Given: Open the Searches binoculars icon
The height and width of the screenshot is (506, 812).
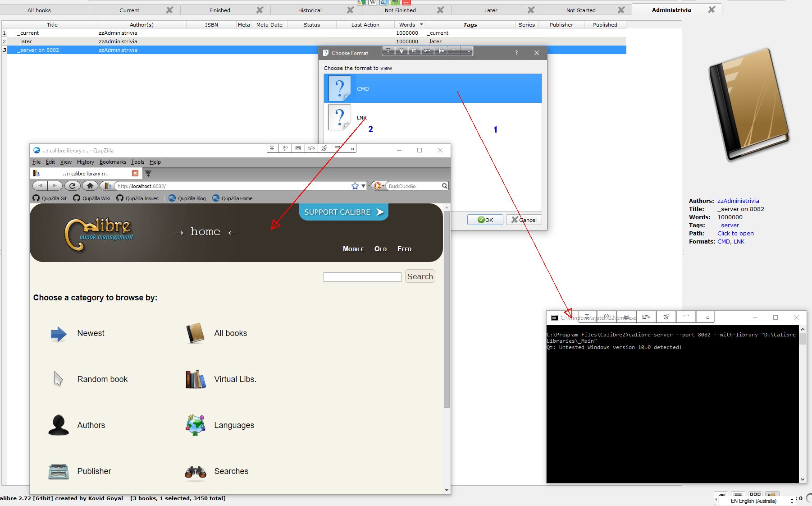Looking at the screenshot, I should point(196,472).
